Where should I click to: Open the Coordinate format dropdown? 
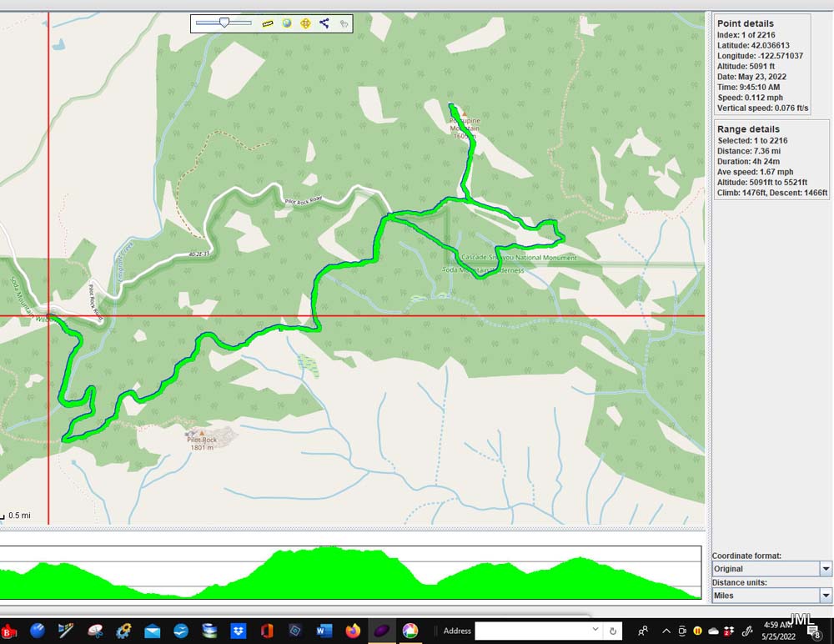(x=826, y=569)
